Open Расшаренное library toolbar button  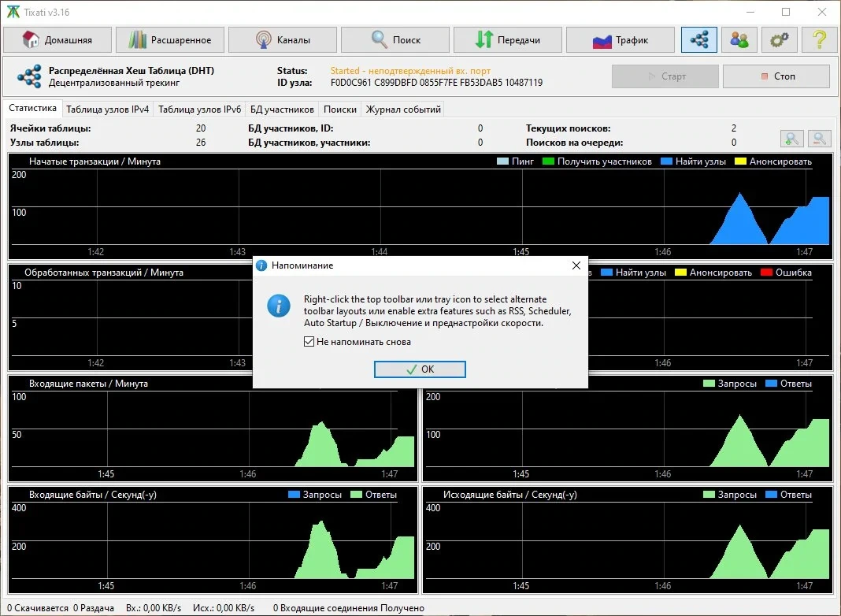[x=170, y=39]
